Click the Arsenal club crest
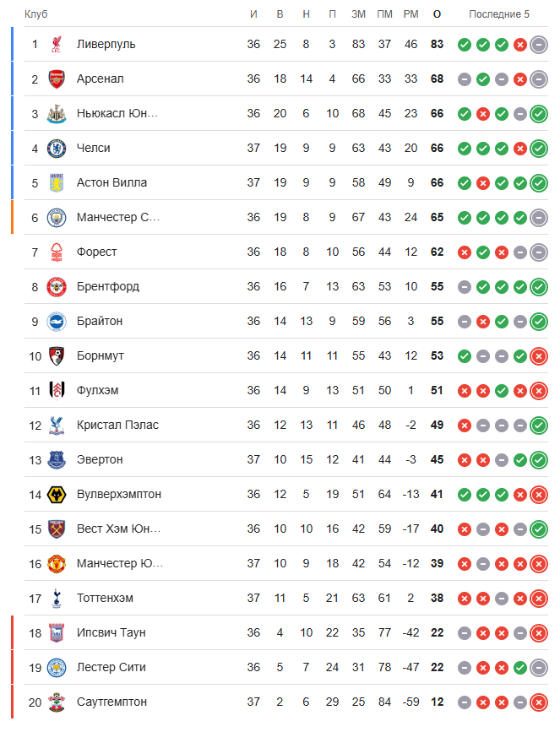This screenshot has width=560, height=732. pyautogui.click(x=57, y=79)
